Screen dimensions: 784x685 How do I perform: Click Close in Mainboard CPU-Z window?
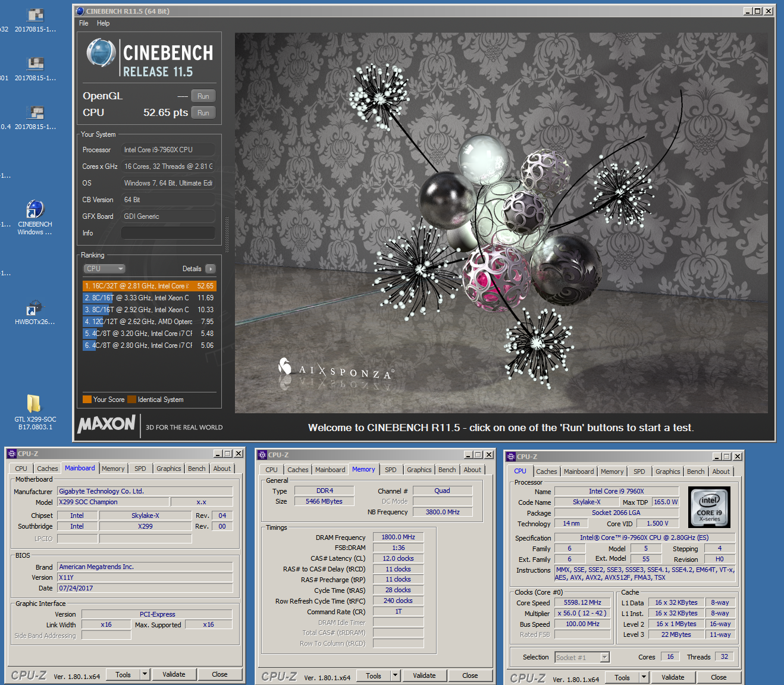coord(219,674)
